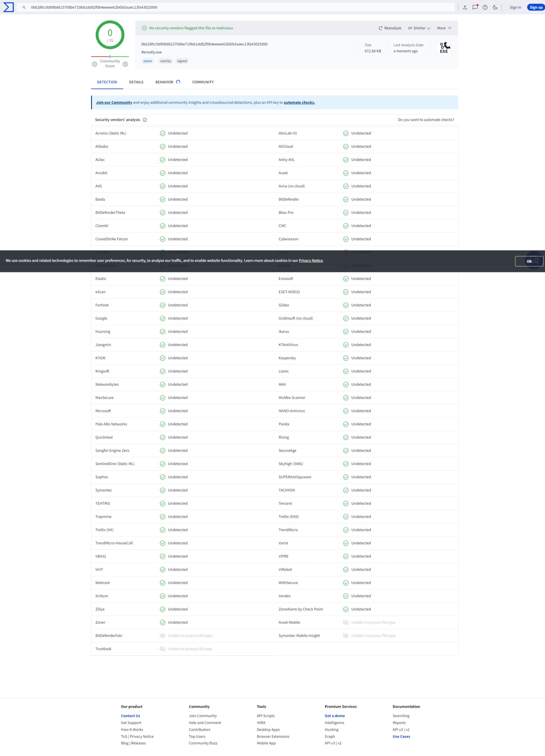Open Get a demo footer link
Image resolution: width=545 pixels, height=756 pixels.
click(x=335, y=716)
